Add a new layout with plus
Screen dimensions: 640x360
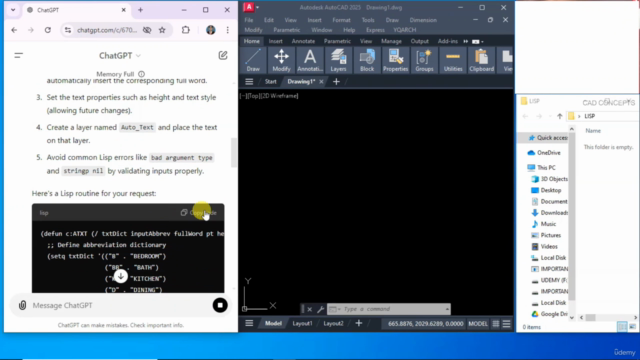pyautogui.click(x=359, y=323)
